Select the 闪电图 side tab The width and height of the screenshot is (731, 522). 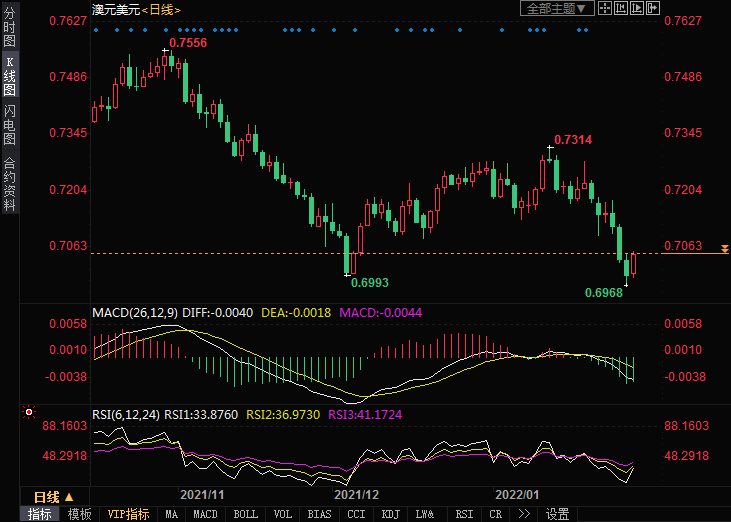(x=9, y=125)
